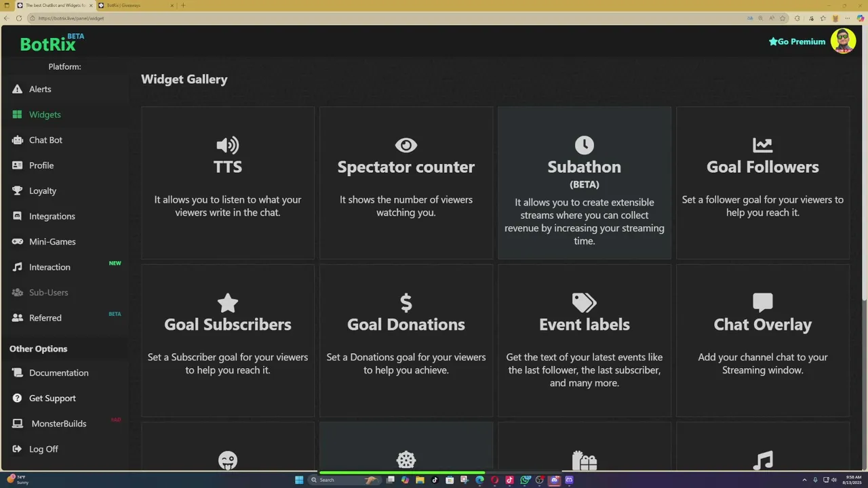Switch to the best ChatBot and Widgets tab
Viewport: 868px width, 488px height.
tap(54, 5)
